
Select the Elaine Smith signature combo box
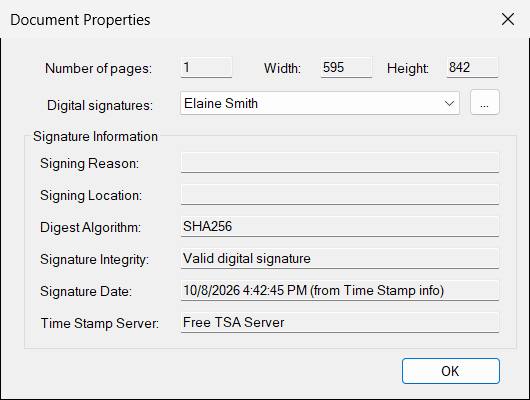(320, 103)
